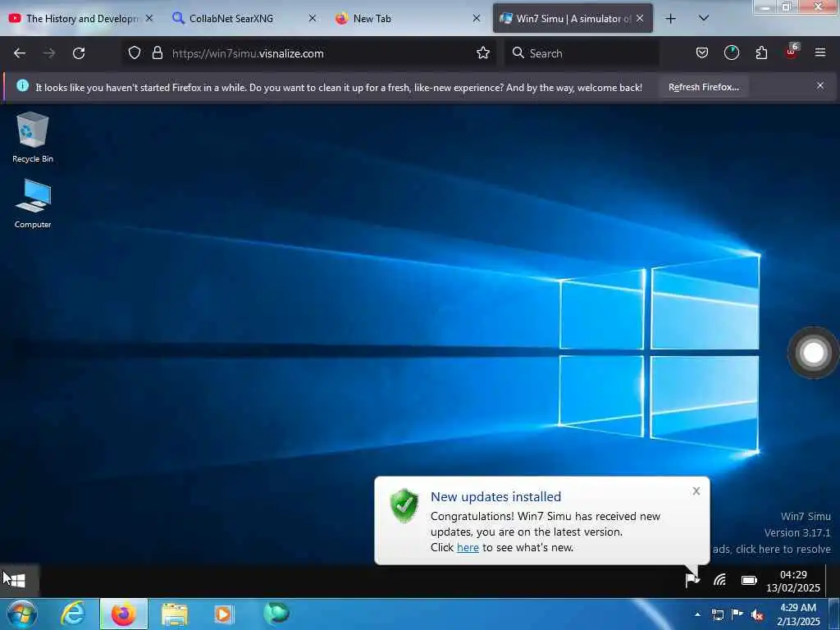
Task: Open the Windows Start orb
Action: pyautogui.click(x=22, y=614)
